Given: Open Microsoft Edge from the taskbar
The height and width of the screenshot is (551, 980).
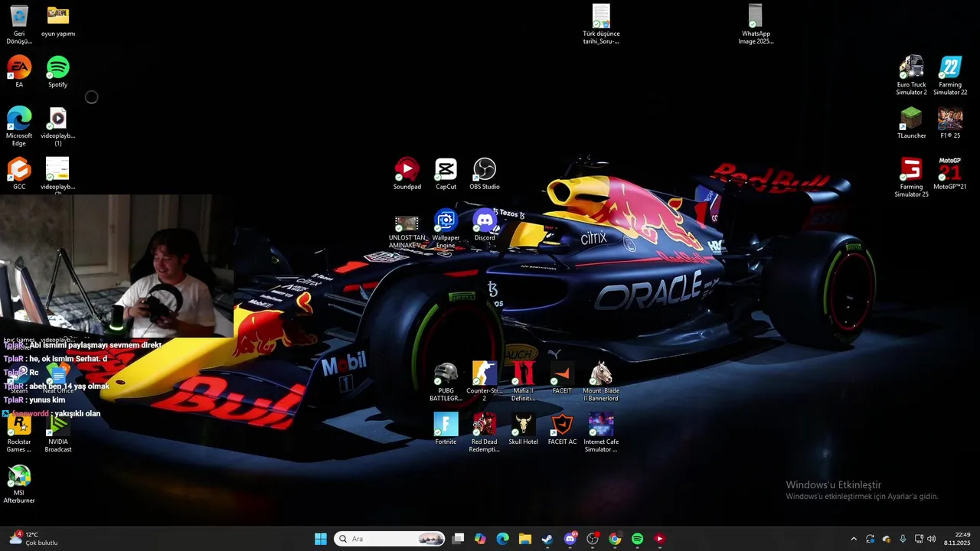Looking at the screenshot, I should click(x=502, y=539).
